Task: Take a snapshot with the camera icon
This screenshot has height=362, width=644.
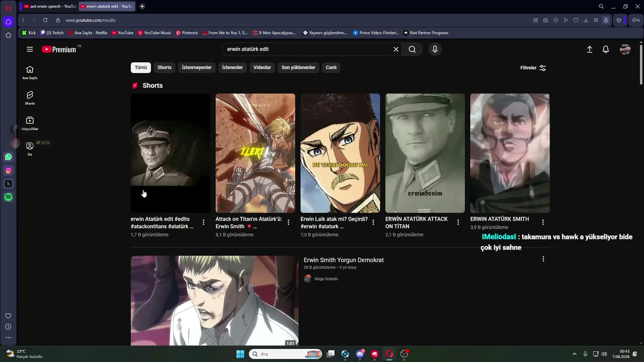Action: point(546,20)
